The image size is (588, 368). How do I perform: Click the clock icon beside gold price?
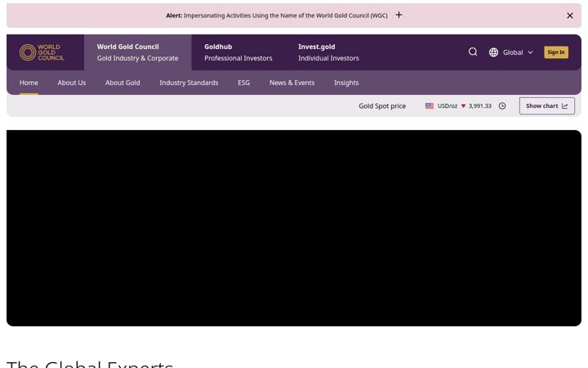click(x=502, y=105)
